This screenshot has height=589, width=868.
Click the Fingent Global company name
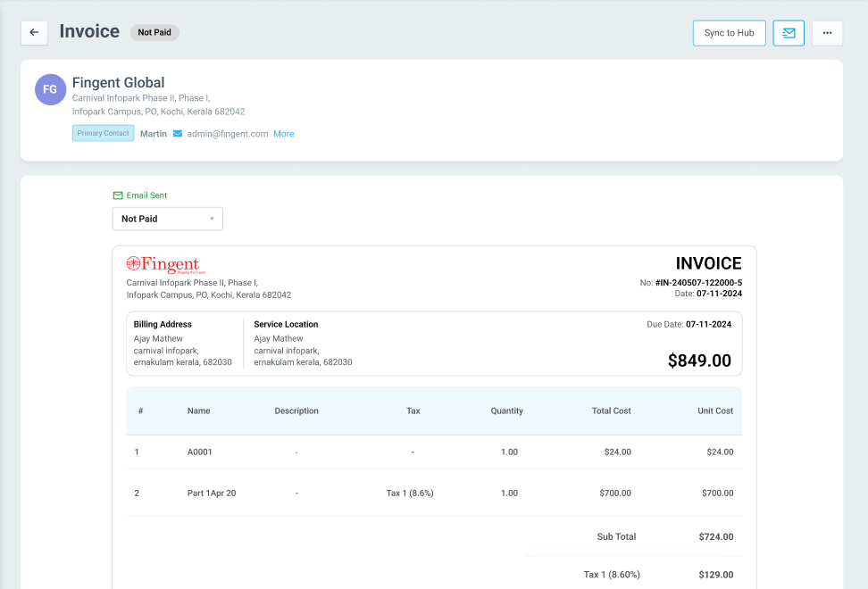tap(118, 83)
